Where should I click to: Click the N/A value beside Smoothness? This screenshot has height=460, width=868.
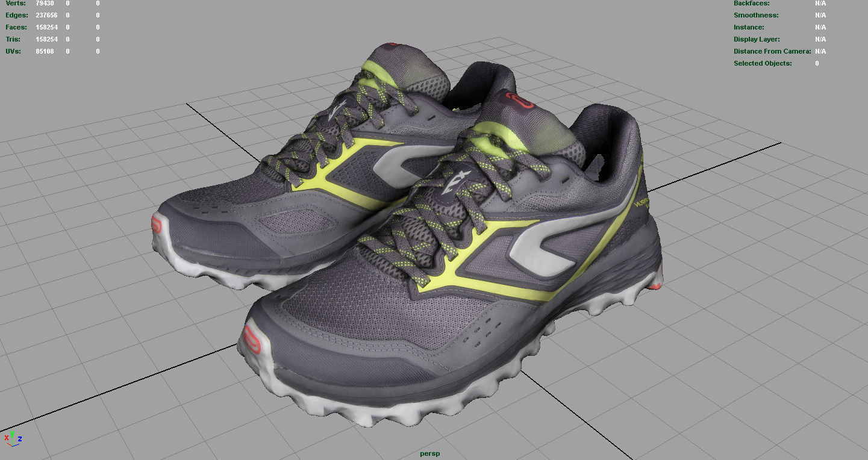820,15
